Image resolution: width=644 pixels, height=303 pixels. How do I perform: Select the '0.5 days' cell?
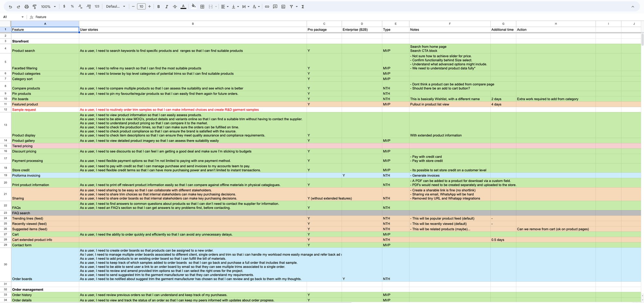tap(503, 240)
